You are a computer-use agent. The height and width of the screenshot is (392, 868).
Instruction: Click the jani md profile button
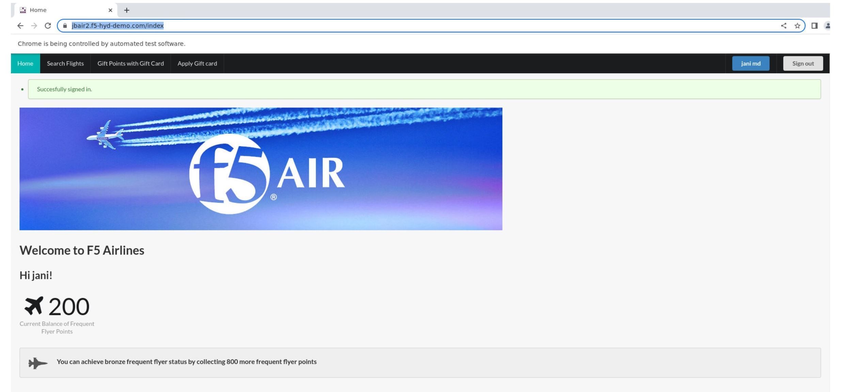coord(751,63)
